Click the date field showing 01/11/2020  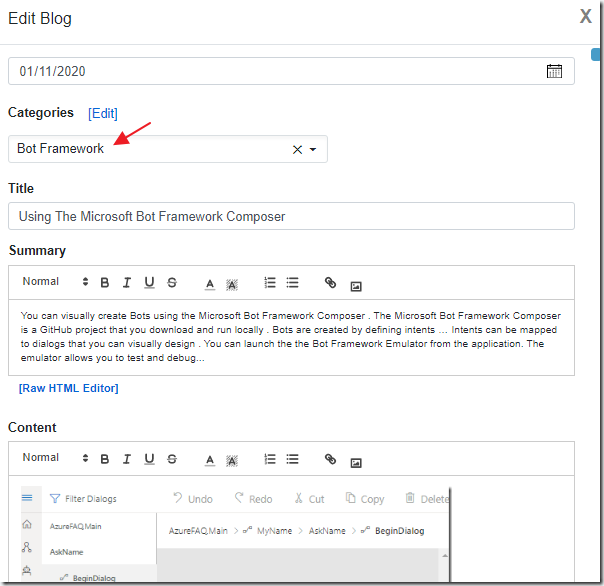pyautogui.click(x=291, y=71)
